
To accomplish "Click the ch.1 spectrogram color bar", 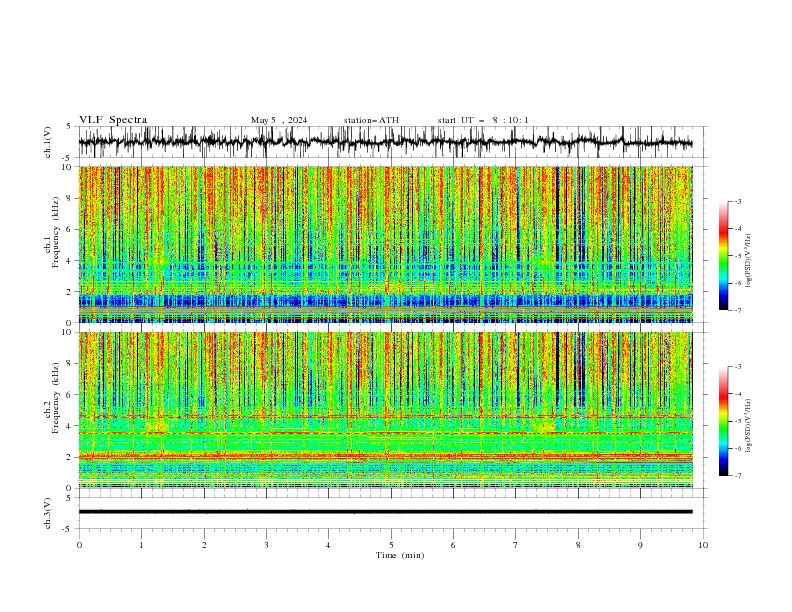I will tap(723, 256).
